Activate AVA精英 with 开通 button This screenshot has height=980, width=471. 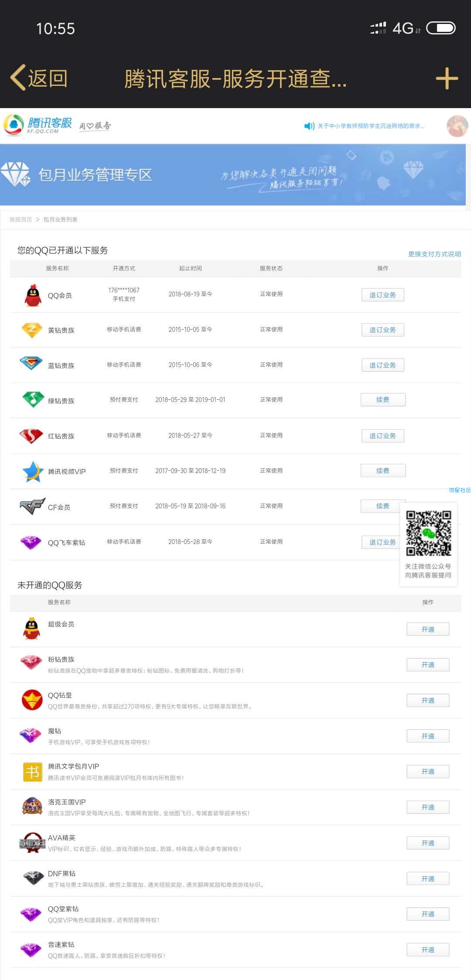pyautogui.click(x=428, y=843)
